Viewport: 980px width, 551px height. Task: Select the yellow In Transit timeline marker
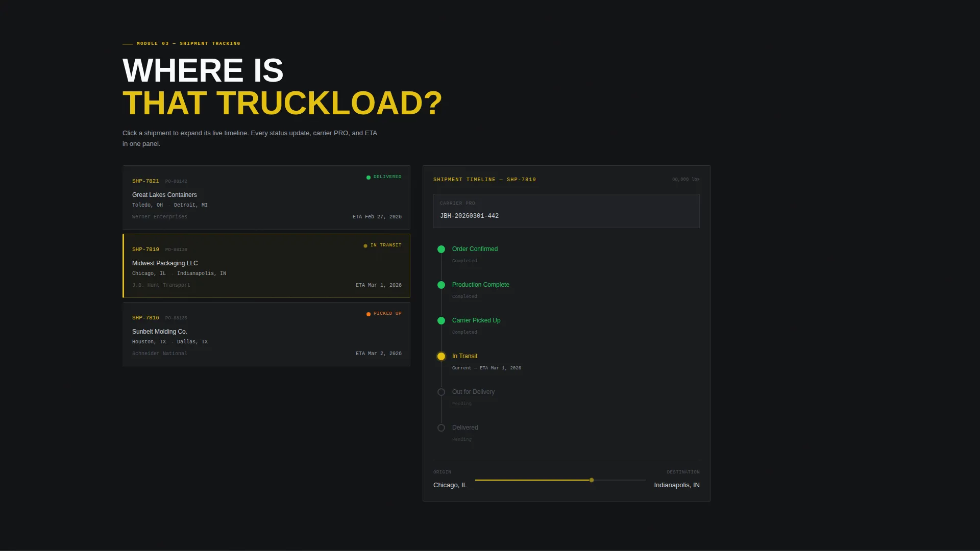[441, 356]
